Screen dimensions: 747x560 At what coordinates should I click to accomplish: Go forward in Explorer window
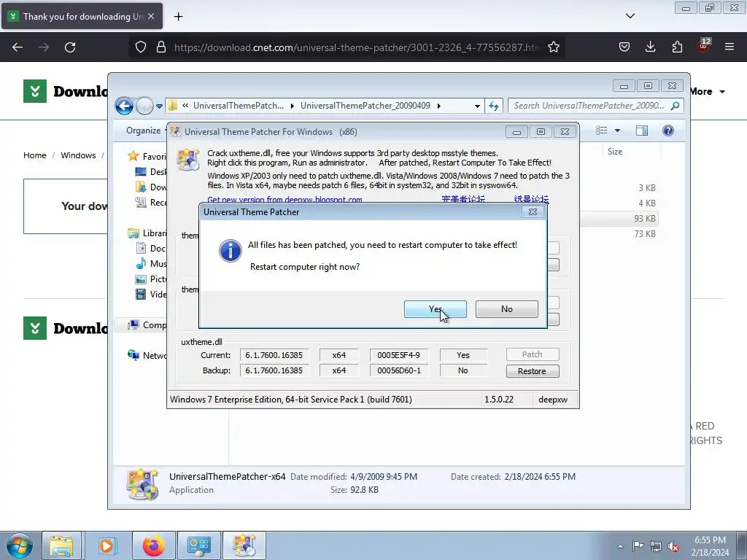click(144, 106)
